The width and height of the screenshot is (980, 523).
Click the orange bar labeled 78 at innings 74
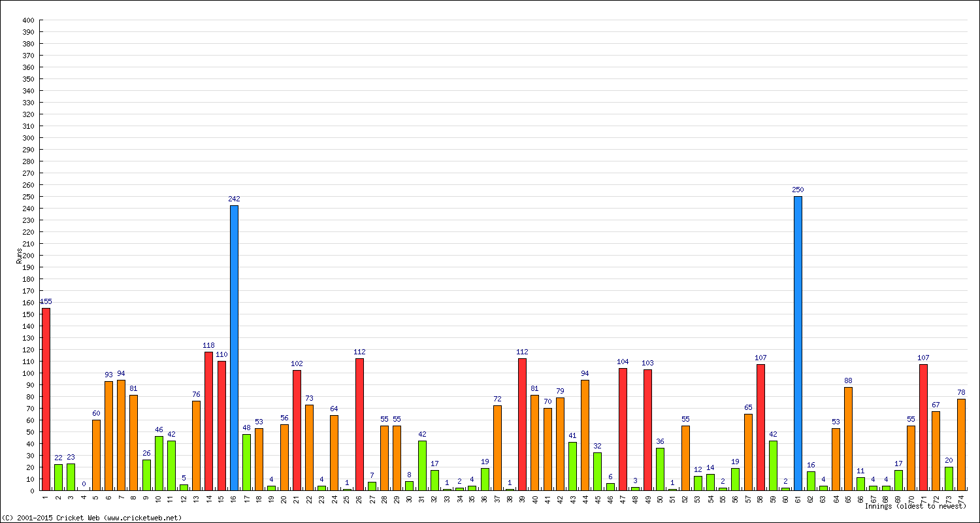[961, 445]
